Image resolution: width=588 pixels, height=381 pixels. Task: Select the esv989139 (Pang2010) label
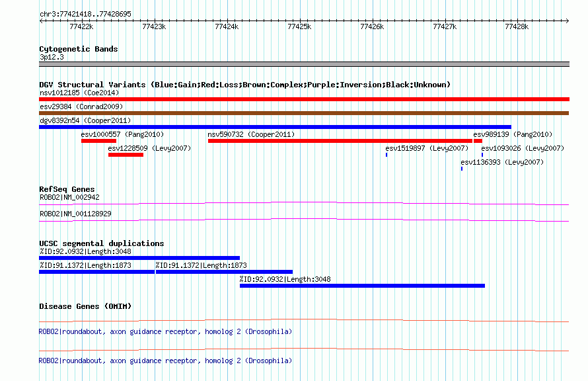[513, 134]
